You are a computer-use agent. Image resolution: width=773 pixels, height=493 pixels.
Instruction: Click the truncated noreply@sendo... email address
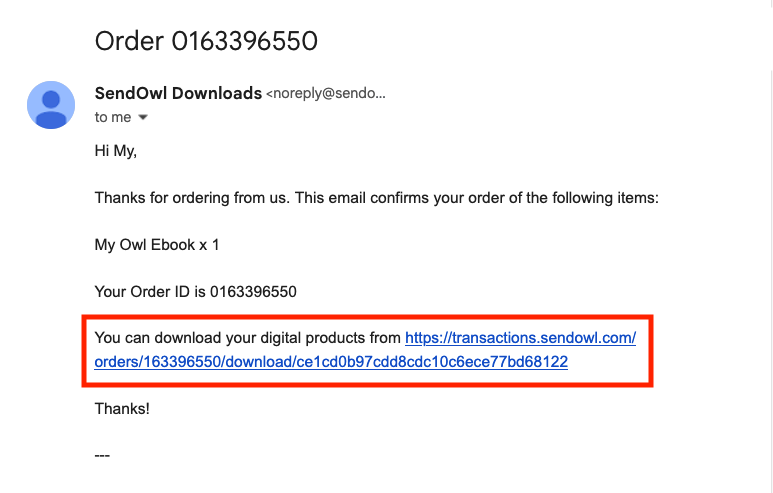[326, 93]
